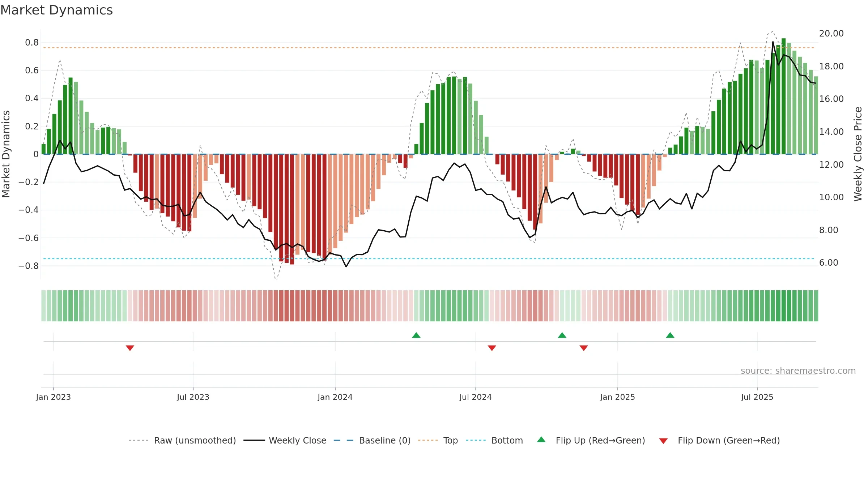Toggle the Weekly Close legend entry
This screenshot has height=488, width=868.
pyautogui.click(x=285, y=440)
